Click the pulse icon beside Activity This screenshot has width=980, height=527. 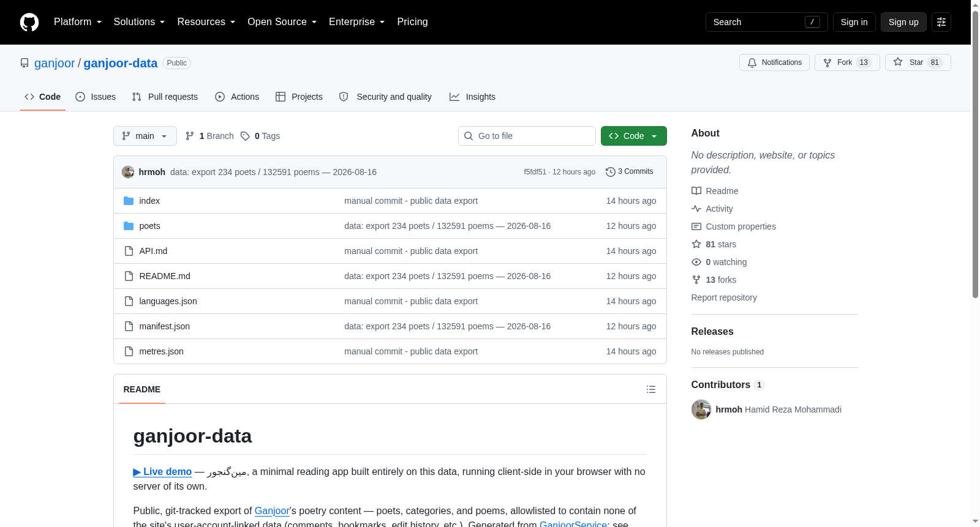pos(696,209)
